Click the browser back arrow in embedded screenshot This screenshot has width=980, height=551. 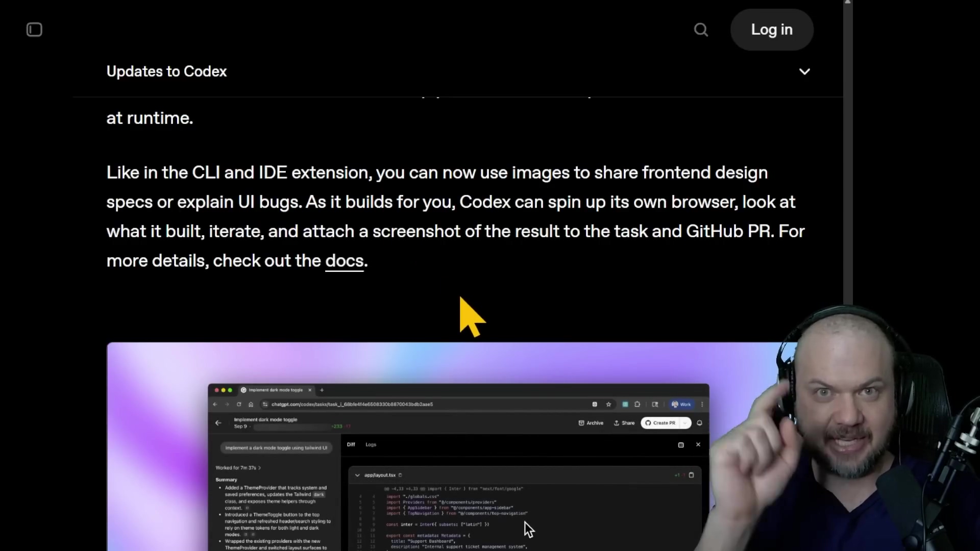coord(215,404)
